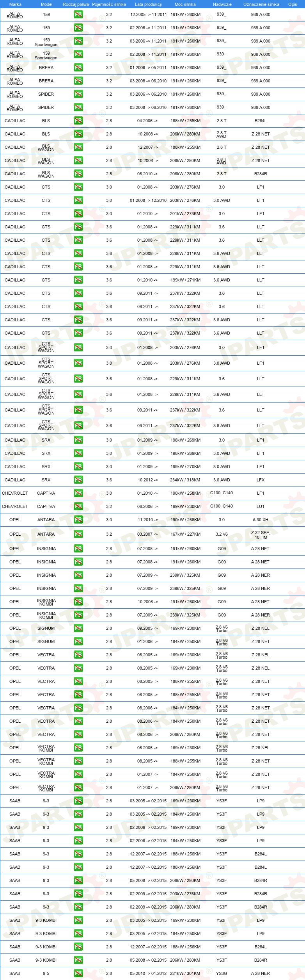Viewport: 305px width, 980px height.
Task: Click fuel icon for Vectra Kombi 184kW / 250KM
Action: [x=78, y=774]
